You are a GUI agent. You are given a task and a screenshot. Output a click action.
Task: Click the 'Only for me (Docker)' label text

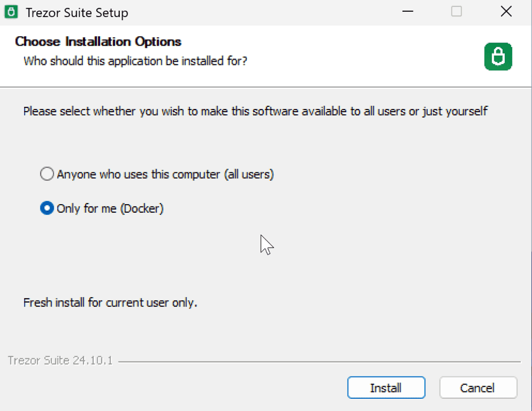pyautogui.click(x=110, y=208)
